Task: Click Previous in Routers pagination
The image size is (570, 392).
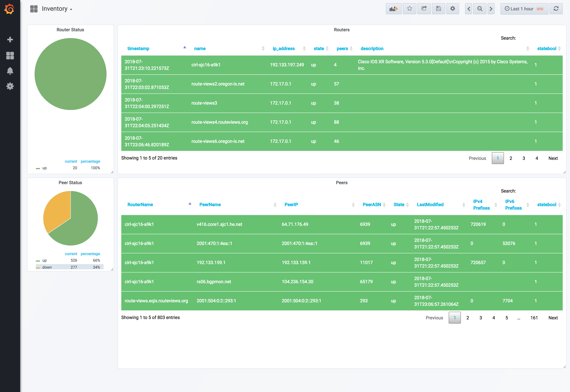Action: pyautogui.click(x=477, y=158)
